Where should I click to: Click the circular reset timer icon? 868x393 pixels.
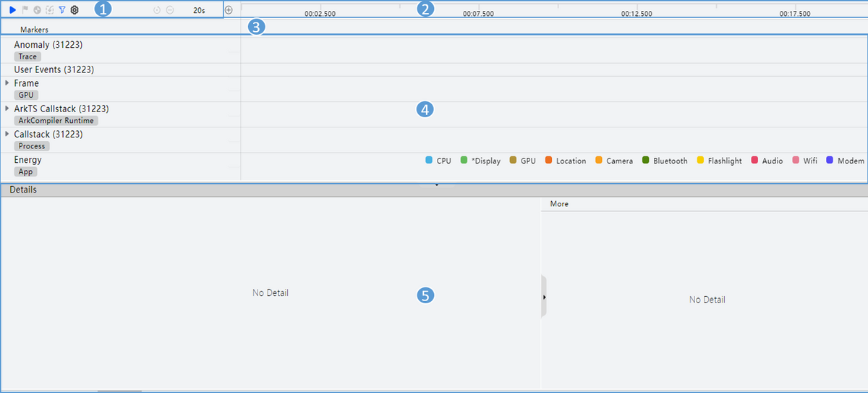157,10
